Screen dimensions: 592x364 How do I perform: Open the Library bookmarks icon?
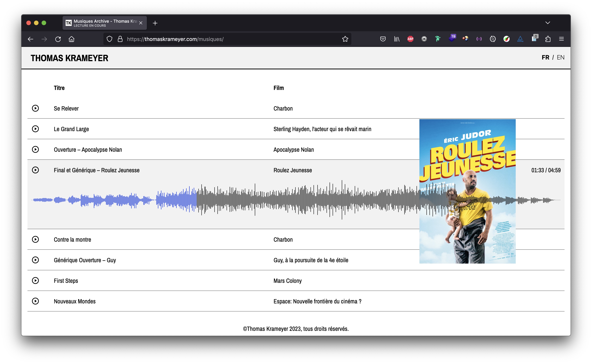coord(397,39)
